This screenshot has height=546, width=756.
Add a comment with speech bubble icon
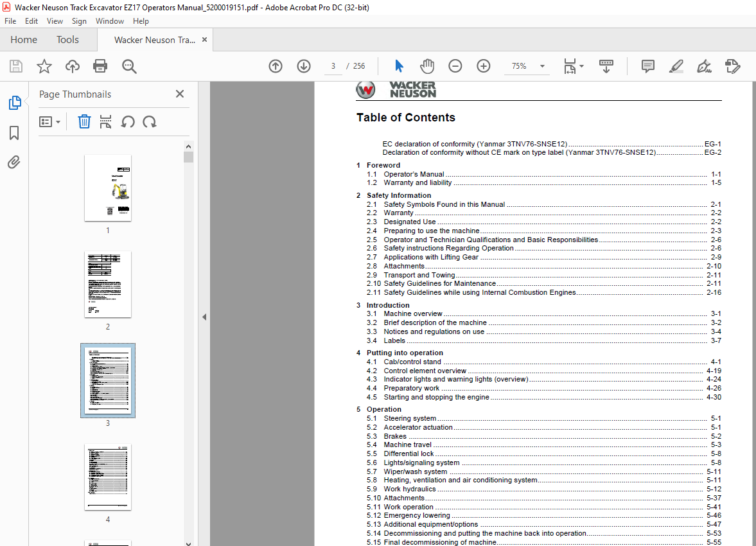(x=648, y=66)
